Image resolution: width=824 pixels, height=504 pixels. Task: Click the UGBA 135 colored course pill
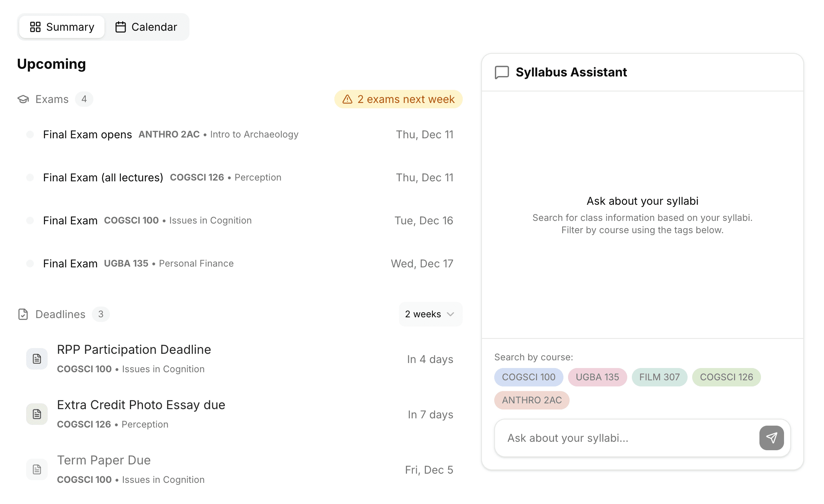click(597, 377)
